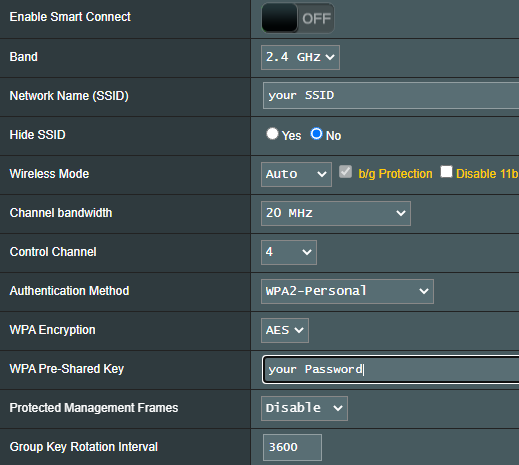Click the Wireless Mode label
The image size is (519, 465).
pyautogui.click(x=49, y=174)
